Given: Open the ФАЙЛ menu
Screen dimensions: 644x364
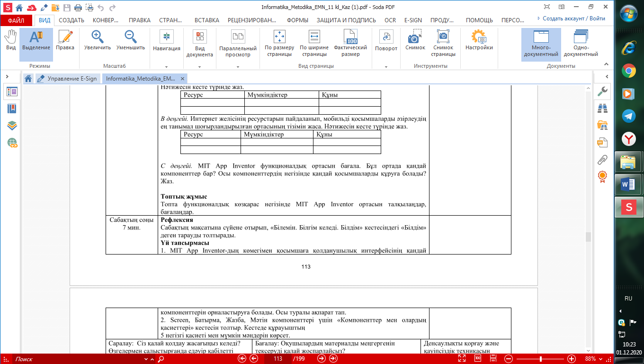Looking at the screenshot, I should click(16, 20).
